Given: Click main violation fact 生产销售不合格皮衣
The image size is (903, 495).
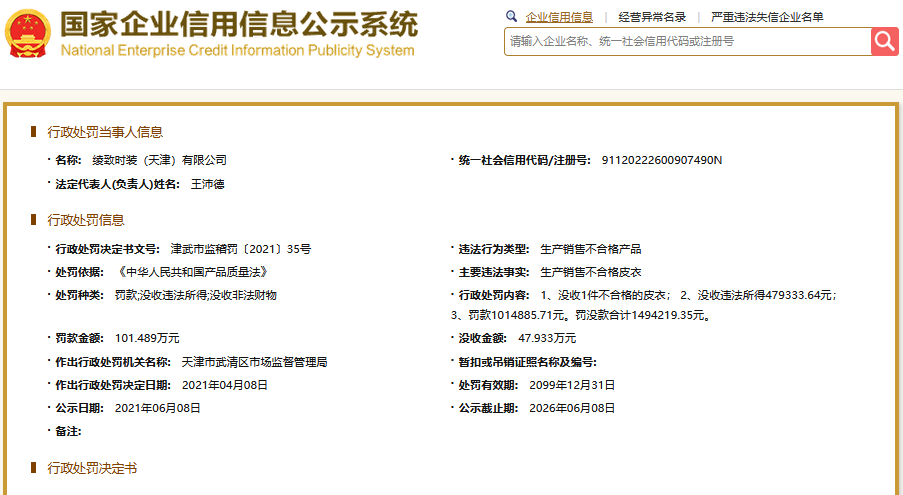Looking at the screenshot, I should point(591,272).
